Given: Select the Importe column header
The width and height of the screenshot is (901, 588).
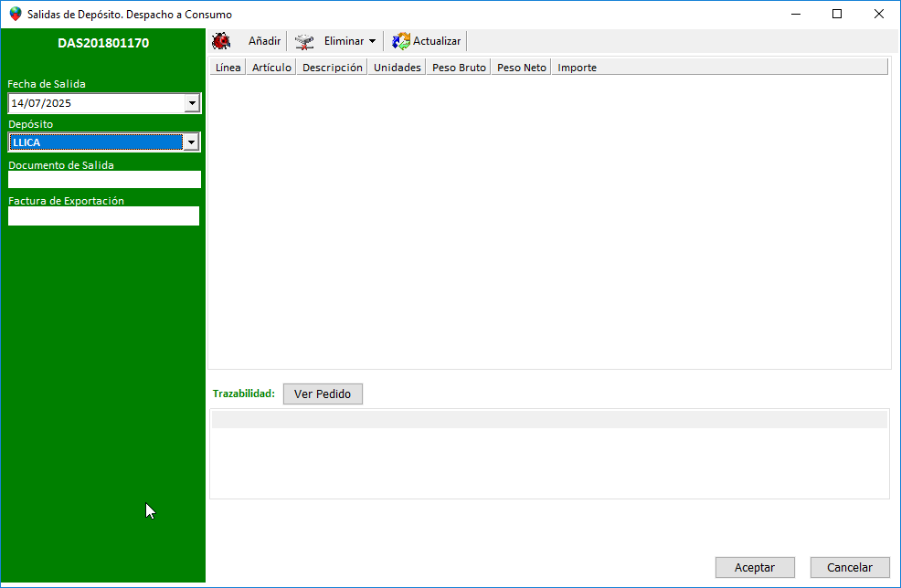Looking at the screenshot, I should pyautogui.click(x=577, y=68).
